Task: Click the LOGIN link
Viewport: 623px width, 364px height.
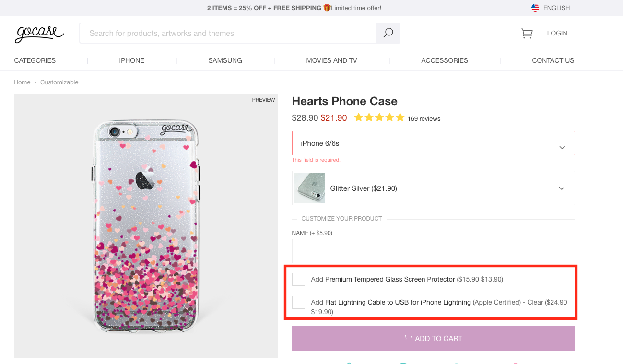Action: [557, 33]
